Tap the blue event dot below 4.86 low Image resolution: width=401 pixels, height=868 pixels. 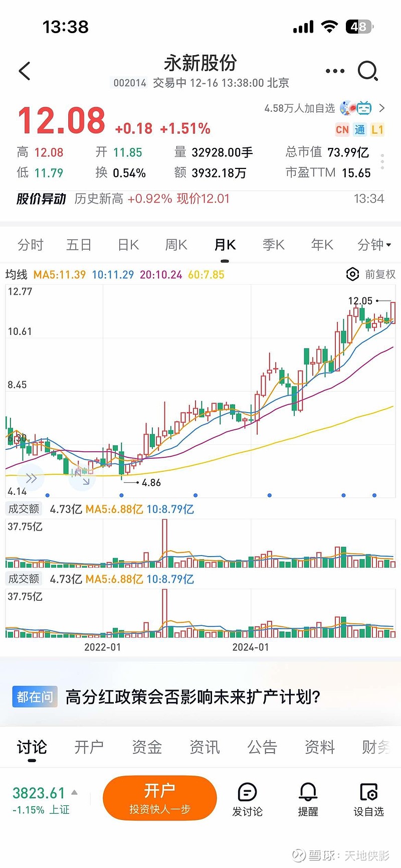(x=121, y=495)
